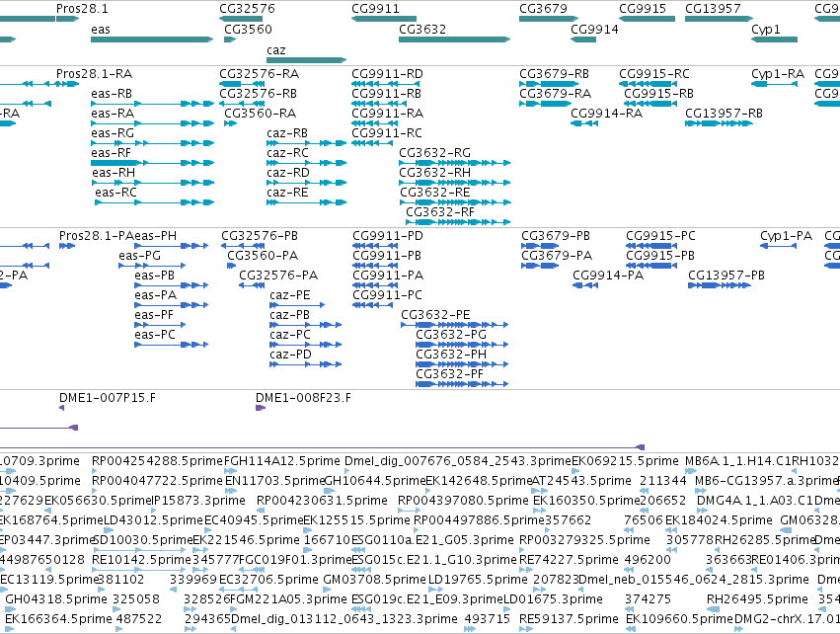Screen dimensions: 840x634
Task: Select the CG3632-RF transcript label
Action: pyautogui.click(x=440, y=212)
